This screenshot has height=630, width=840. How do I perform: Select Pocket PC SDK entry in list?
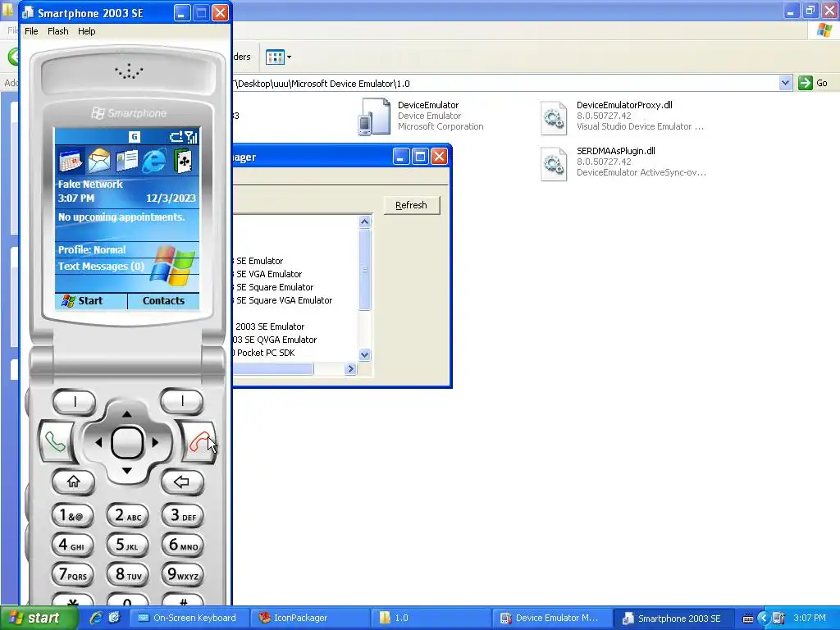266,353
